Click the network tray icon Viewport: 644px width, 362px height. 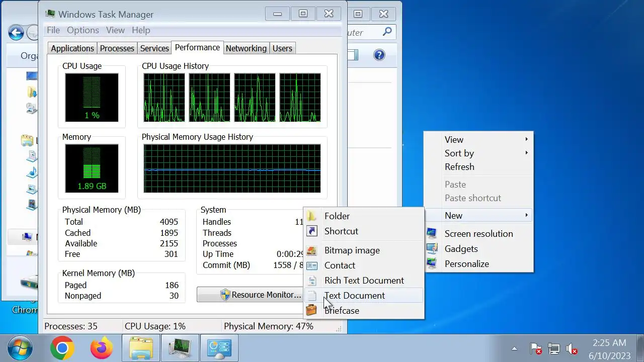(553, 348)
